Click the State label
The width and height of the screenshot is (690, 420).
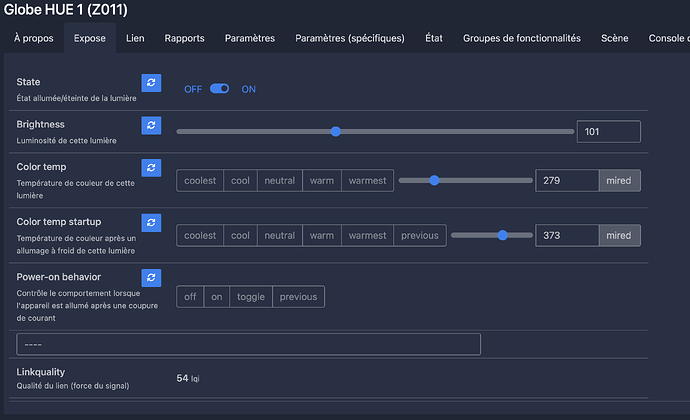(28, 82)
